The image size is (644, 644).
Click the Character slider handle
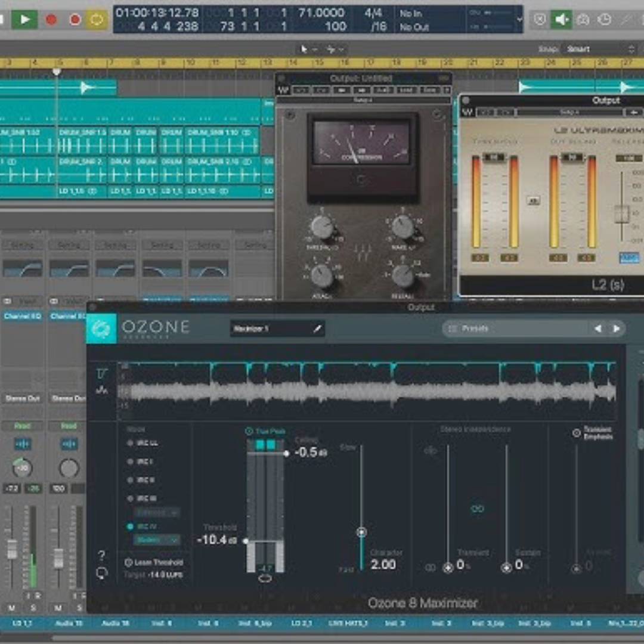point(361,532)
